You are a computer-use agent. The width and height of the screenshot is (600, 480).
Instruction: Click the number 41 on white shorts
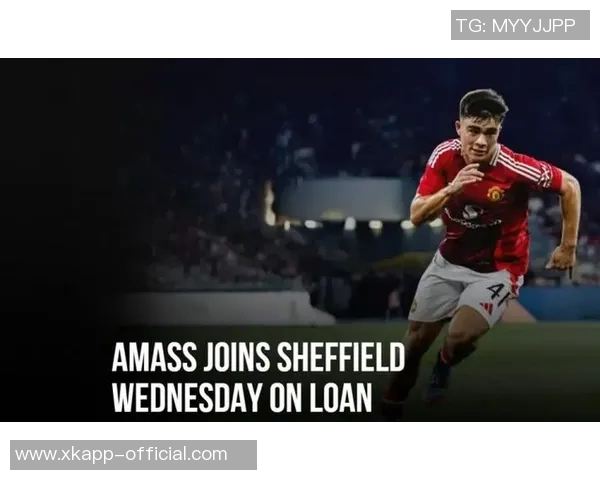[x=497, y=293]
